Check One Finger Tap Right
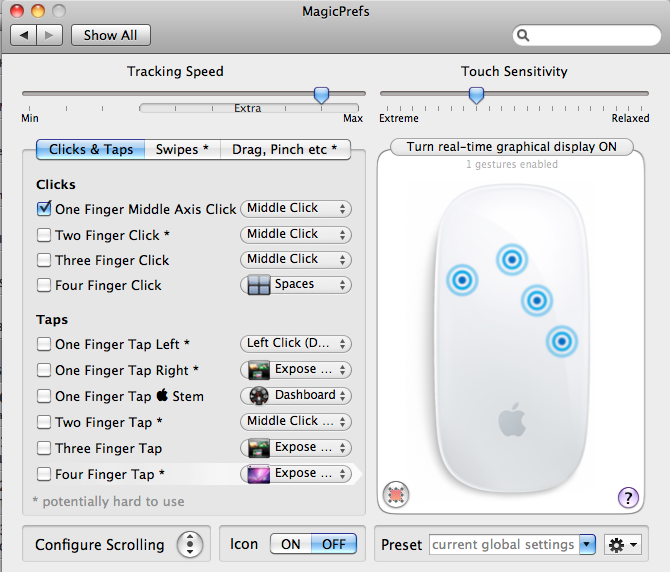The width and height of the screenshot is (670, 572). coord(44,370)
